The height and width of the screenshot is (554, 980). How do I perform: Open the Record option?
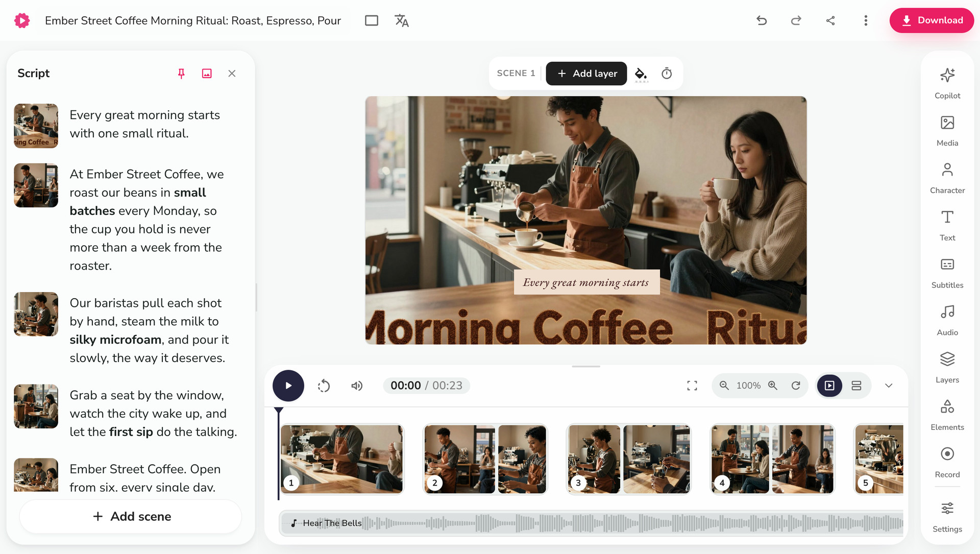pyautogui.click(x=947, y=463)
